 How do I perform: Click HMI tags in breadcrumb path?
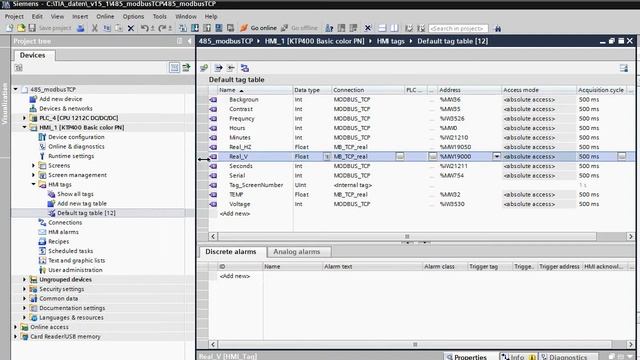coord(390,41)
